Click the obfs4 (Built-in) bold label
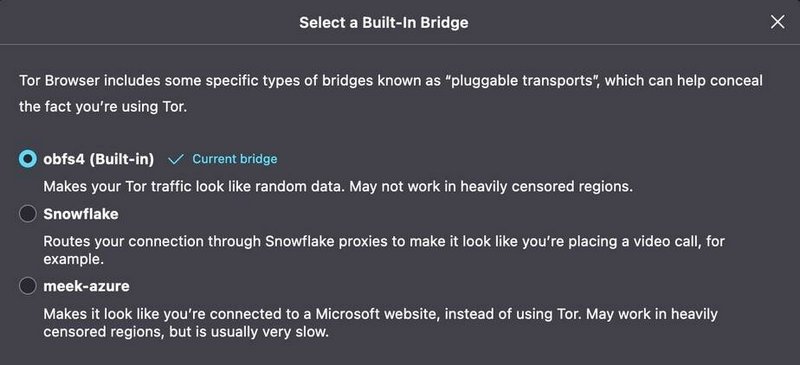Viewport: 800px width, 365px height. 98,159
